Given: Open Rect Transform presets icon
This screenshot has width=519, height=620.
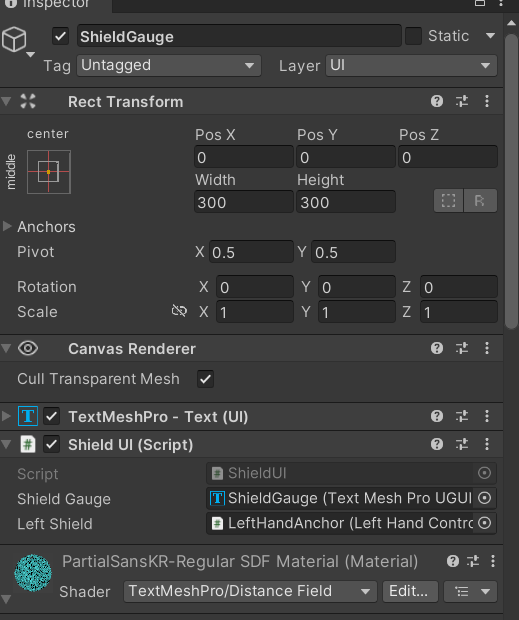Looking at the screenshot, I should (x=462, y=101).
